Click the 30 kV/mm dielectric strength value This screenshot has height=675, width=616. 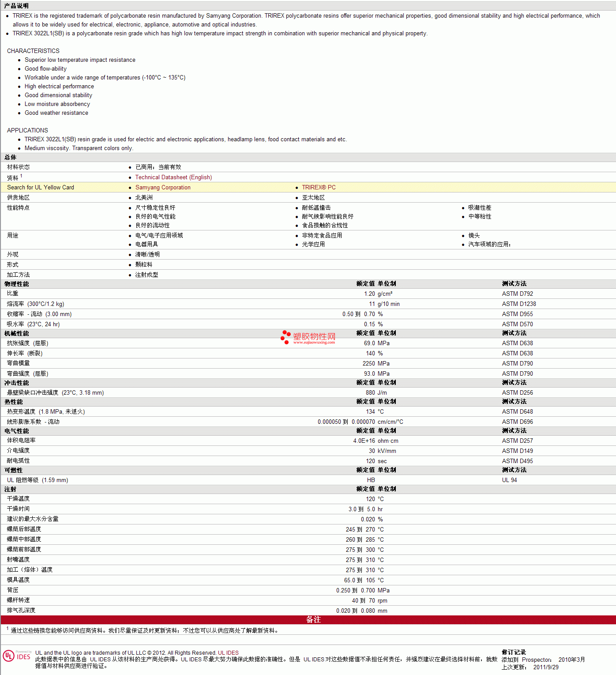tap(383, 451)
